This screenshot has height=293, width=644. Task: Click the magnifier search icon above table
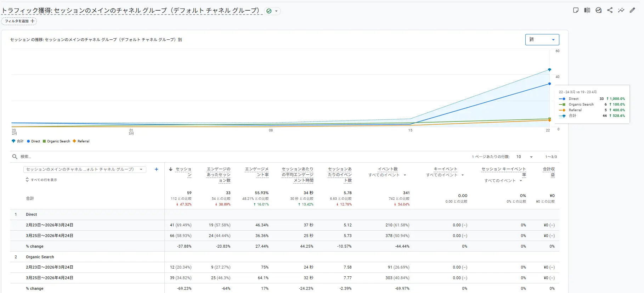[15, 157]
